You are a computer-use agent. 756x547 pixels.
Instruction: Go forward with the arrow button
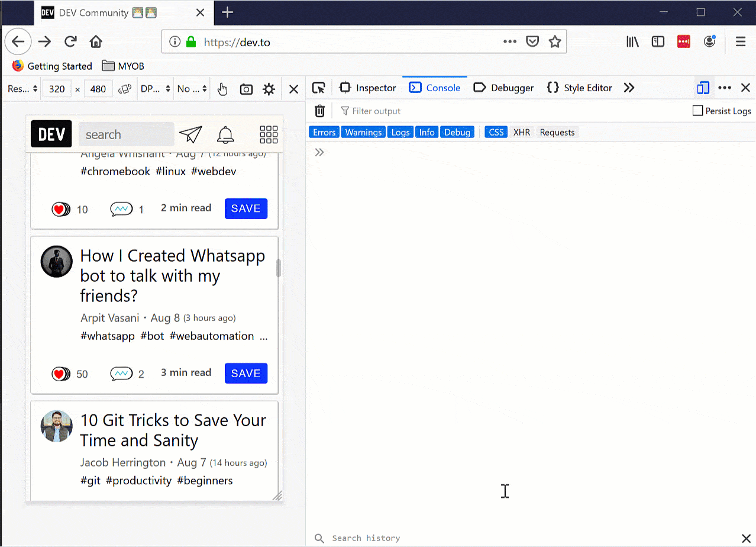coord(44,41)
